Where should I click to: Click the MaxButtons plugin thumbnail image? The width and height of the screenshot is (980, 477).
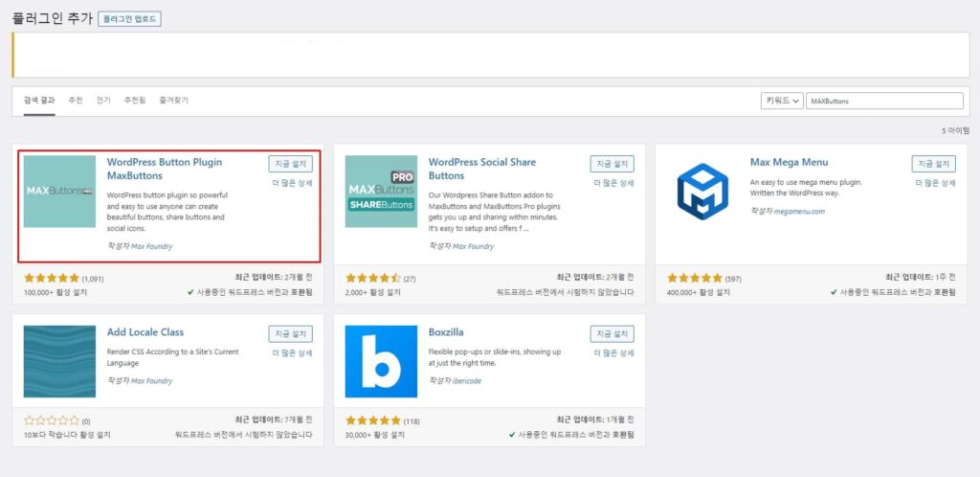point(59,192)
